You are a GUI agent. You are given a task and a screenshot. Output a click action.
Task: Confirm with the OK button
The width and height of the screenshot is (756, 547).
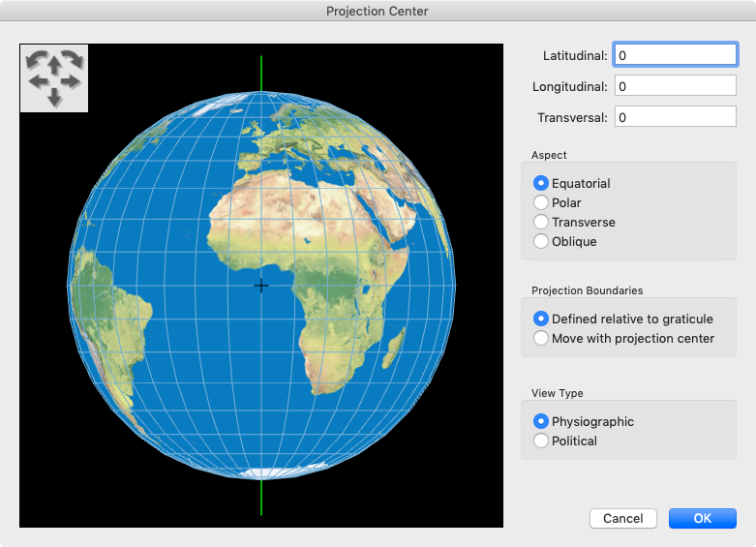[x=702, y=518]
